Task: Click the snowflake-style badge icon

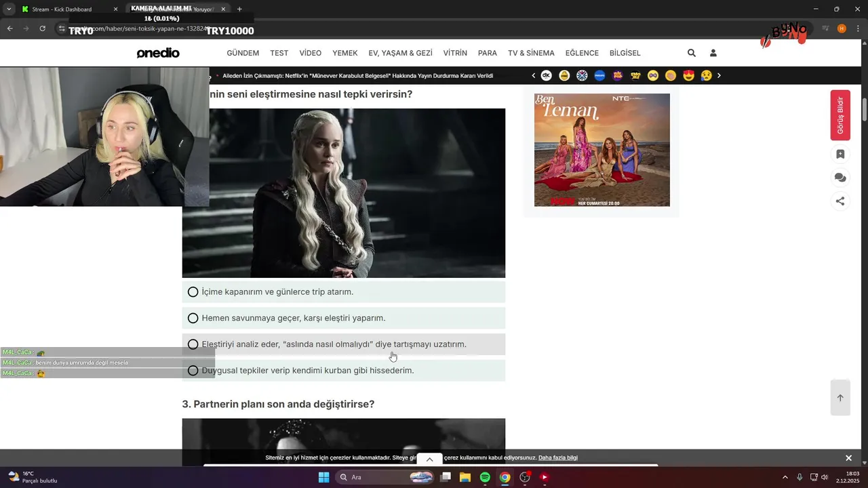Action: [582, 75]
